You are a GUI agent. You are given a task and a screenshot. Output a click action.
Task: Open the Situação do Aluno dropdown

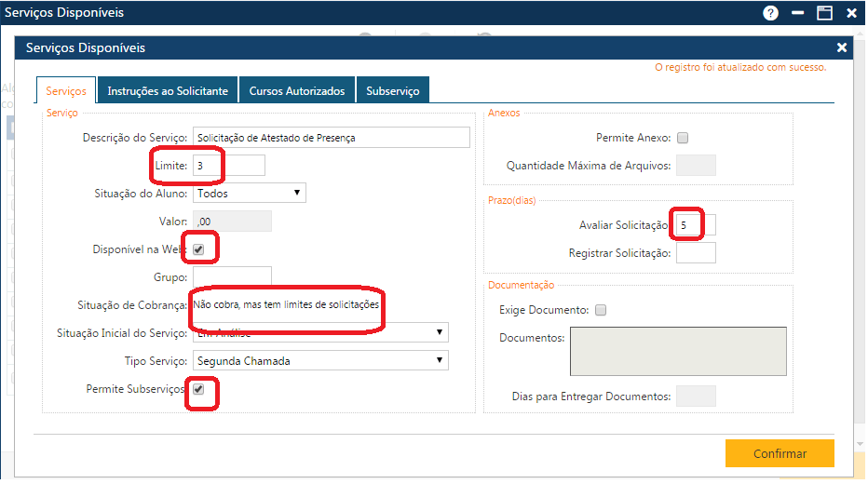coord(249,194)
